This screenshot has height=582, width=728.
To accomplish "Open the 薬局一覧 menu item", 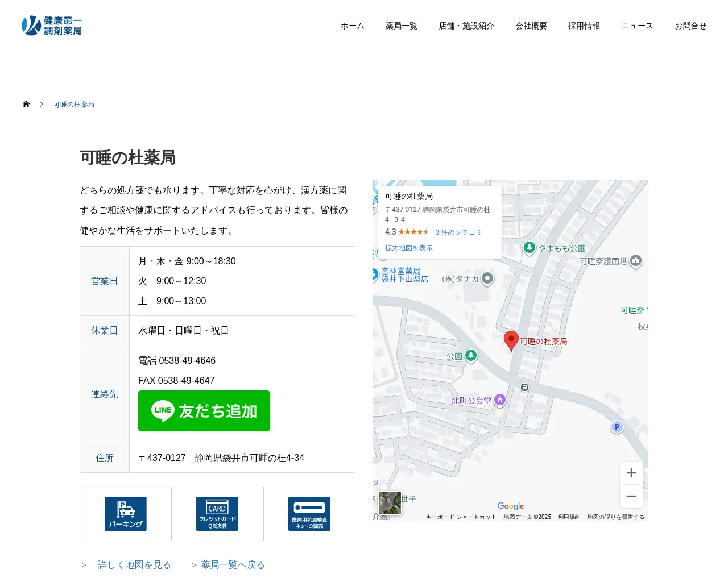I will [x=401, y=26].
